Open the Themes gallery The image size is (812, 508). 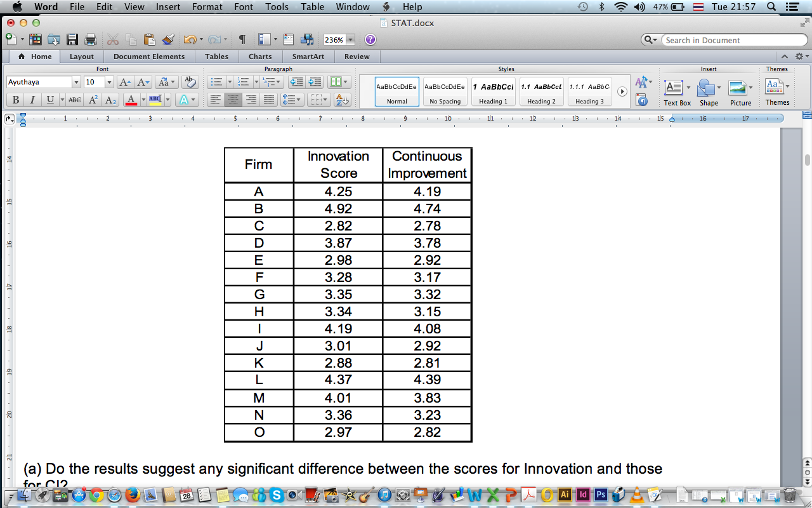tap(777, 92)
